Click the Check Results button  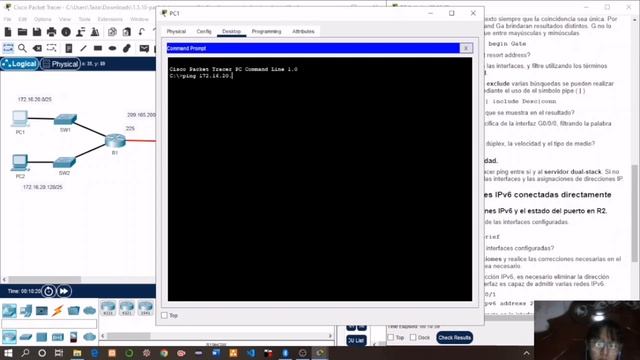pyautogui.click(x=454, y=338)
